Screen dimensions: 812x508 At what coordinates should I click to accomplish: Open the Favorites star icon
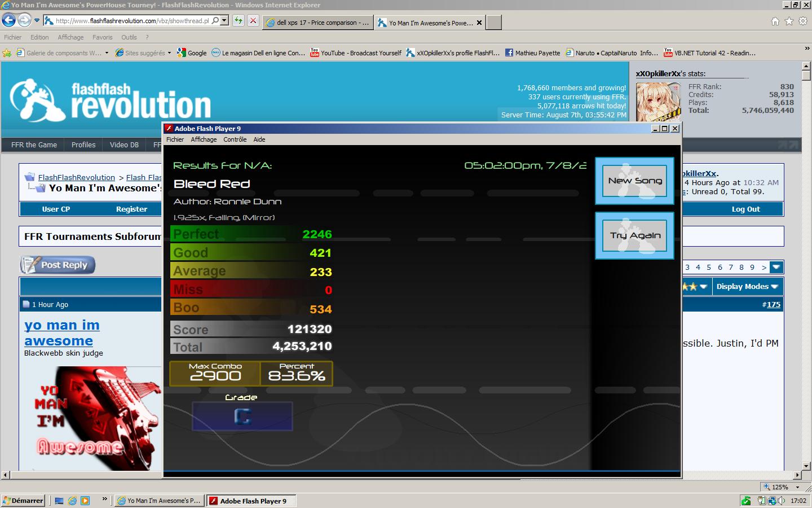(x=789, y=21)
